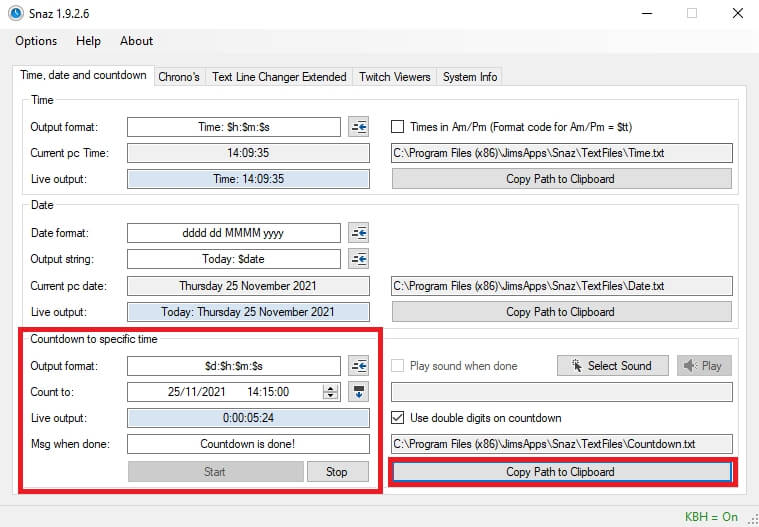Open the Twitch Viewers tab
Screen dimensions: 759x527
[395, 77]
